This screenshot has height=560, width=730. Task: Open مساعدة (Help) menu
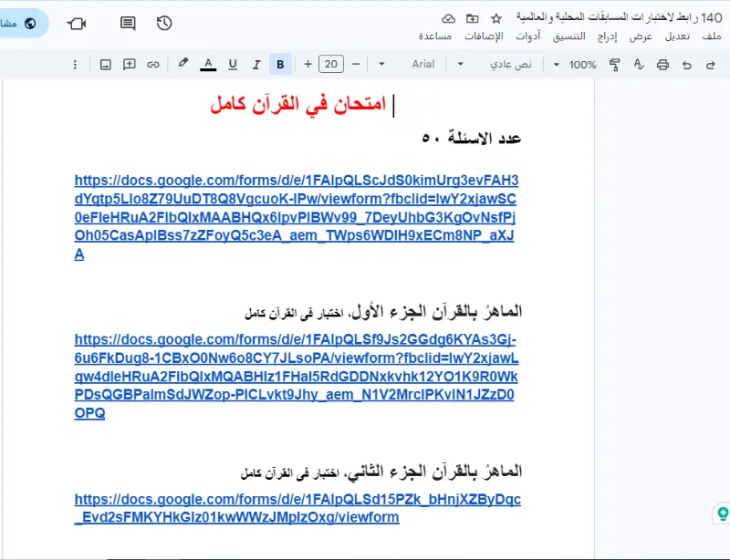coord(435,36)
